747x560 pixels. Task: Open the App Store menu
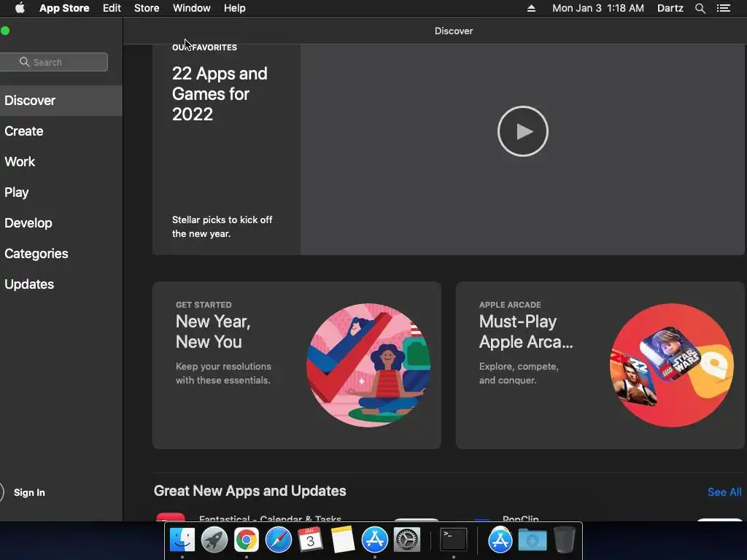[64, 8]
